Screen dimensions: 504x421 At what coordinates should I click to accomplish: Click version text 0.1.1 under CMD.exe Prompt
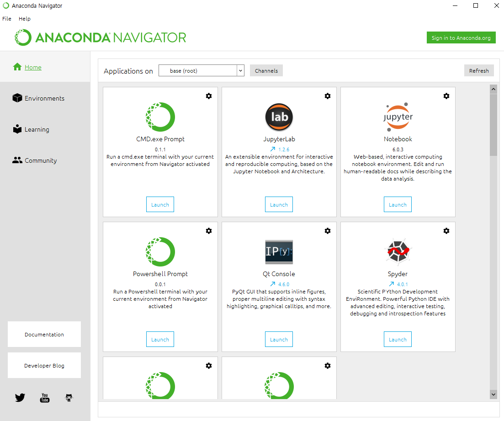[160, 149]
